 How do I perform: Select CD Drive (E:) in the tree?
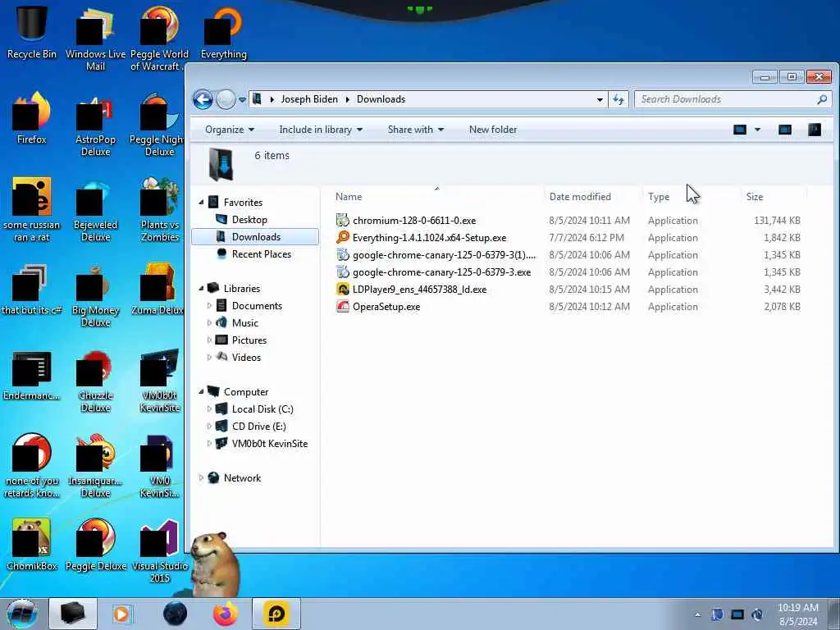(258, 427)
